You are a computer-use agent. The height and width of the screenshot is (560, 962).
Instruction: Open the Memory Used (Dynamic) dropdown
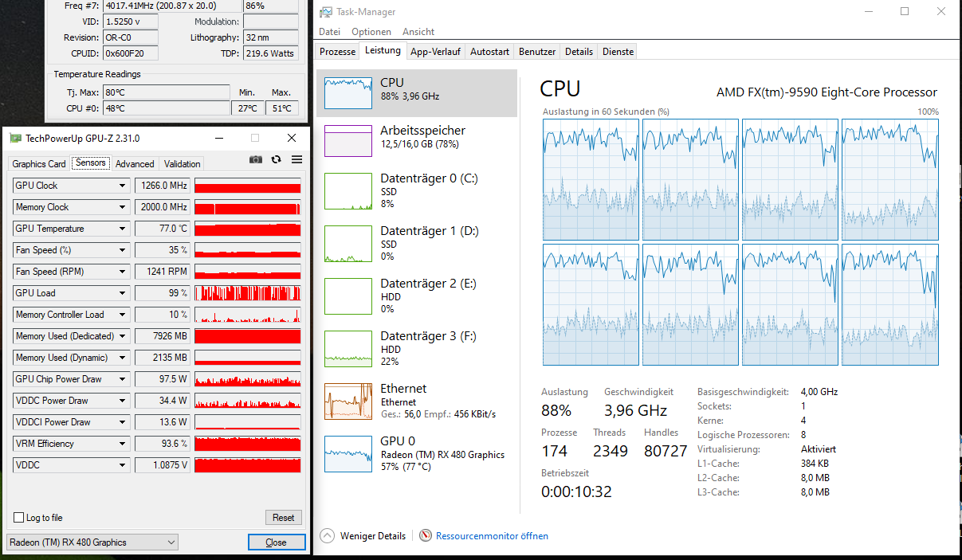[x=122, y=358]
